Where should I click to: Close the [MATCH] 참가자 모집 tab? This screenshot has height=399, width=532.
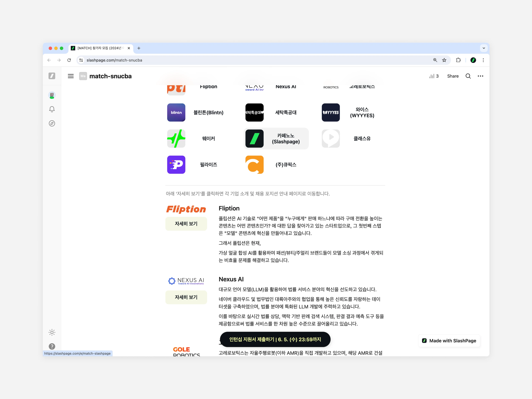tap(129, 48)
